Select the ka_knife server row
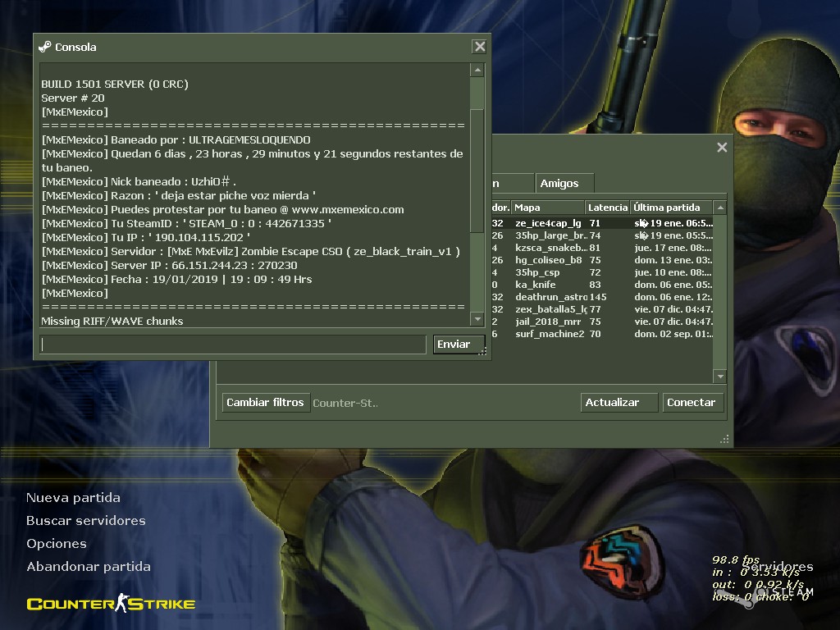This screenshot has height=630, width=840. click(x=602, y=285)
